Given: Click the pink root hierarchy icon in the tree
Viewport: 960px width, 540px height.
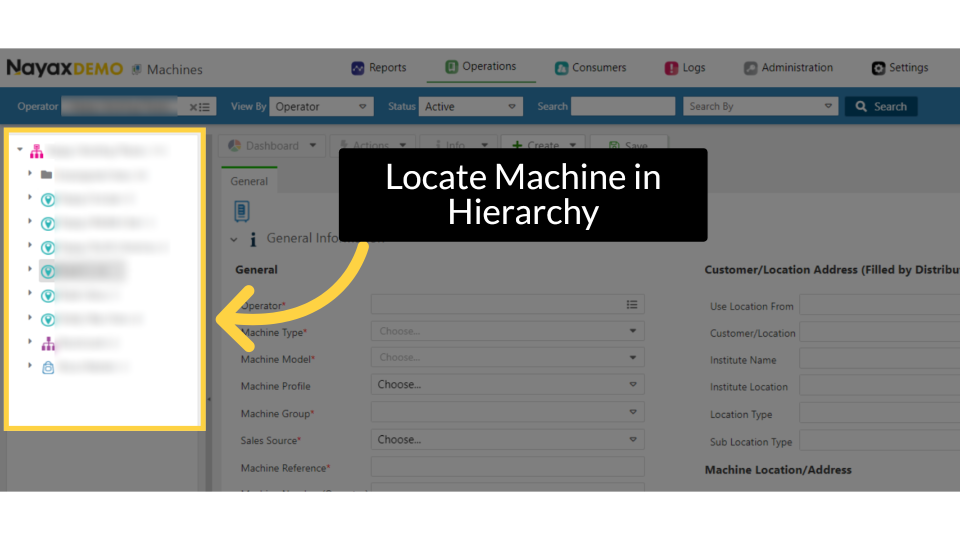Looking at the screenshot, I should coord(37,152).
